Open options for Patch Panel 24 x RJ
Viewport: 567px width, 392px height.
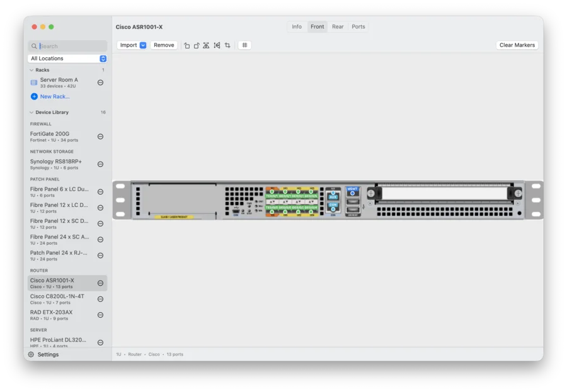(101, 255)
